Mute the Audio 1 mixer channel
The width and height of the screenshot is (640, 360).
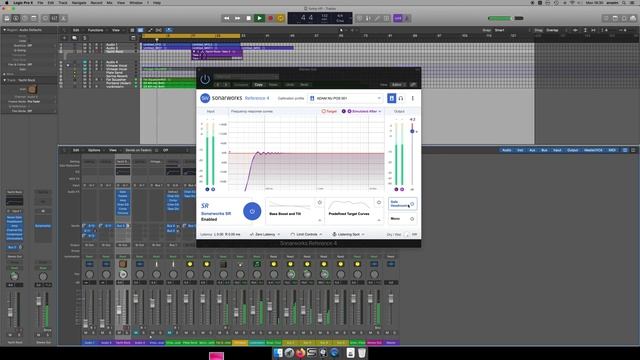(86, 333)
